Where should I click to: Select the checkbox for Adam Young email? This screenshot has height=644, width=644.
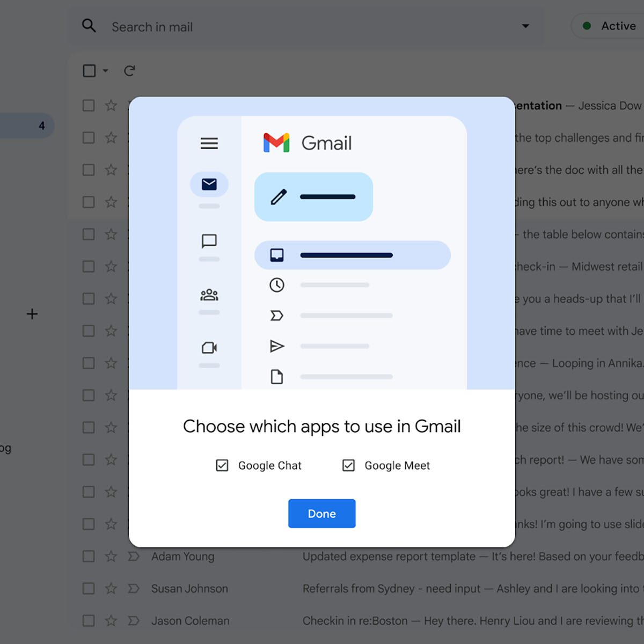click(x=89, y=557)
